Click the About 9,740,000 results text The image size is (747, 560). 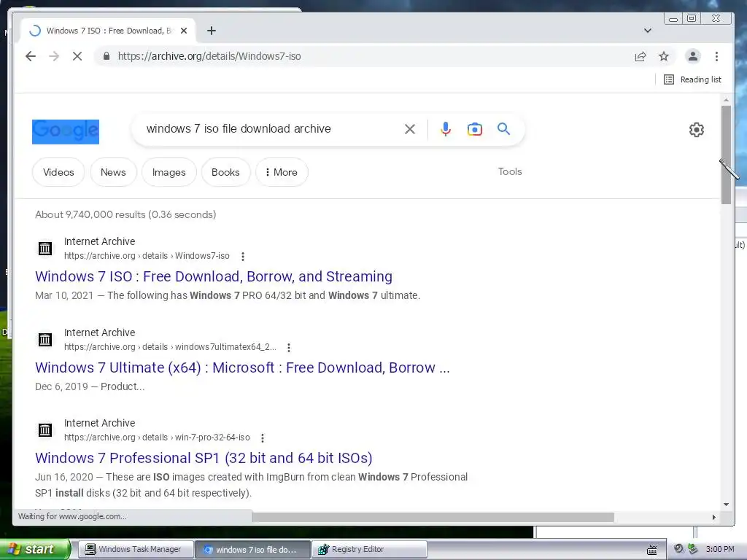pos(125,215)
